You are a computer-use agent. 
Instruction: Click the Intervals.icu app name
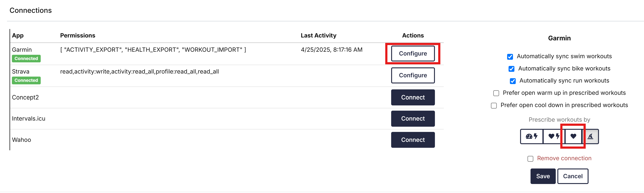[x=28, y=119]
